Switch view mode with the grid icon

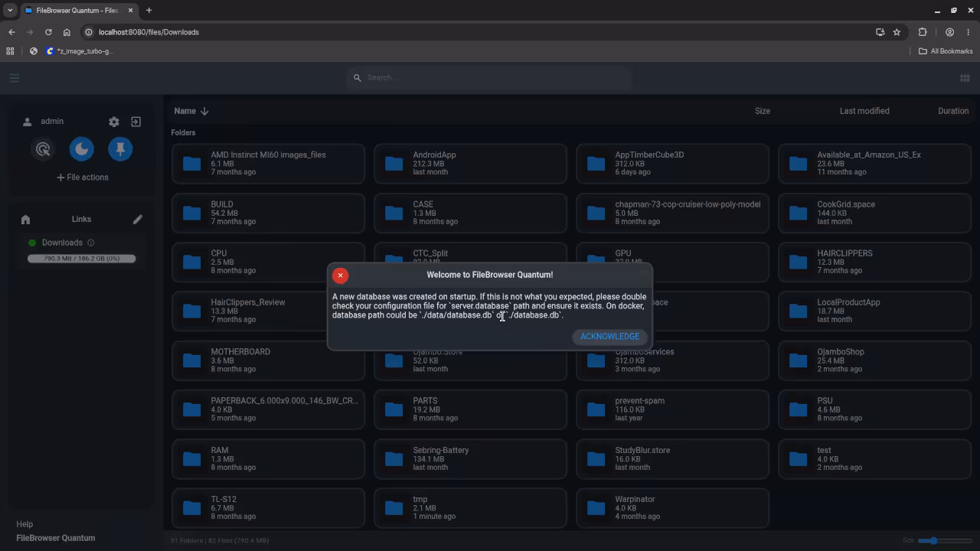coord(965,77)
